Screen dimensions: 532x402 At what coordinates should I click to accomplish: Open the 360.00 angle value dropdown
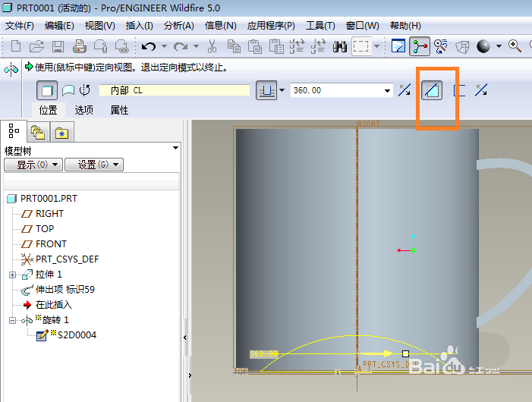[387, 90]
